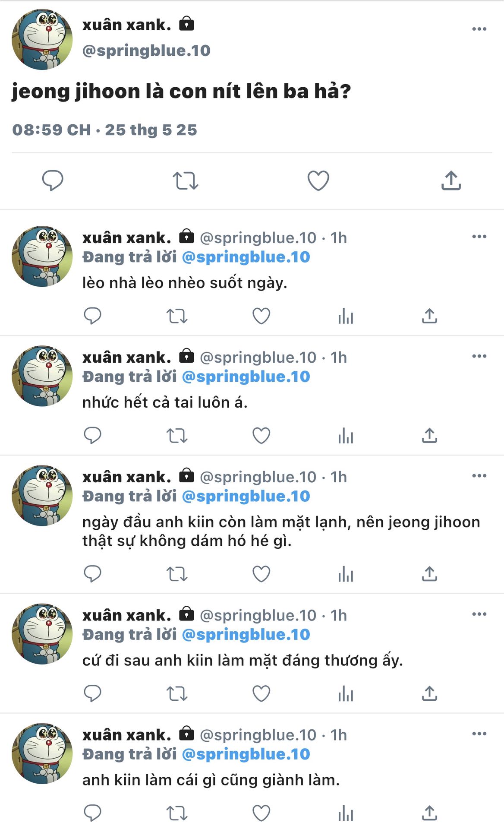
Task: Tap the avatar on "cứ đi sau anh kiin" reply
Action: pos(42,634)
